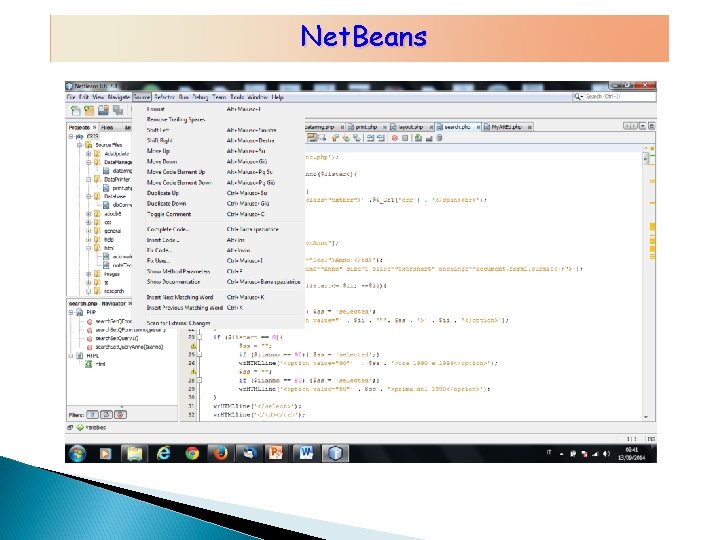720x540 pixels.
Task: Switch to the layout.php editor tab
Action: coord(411,127)
